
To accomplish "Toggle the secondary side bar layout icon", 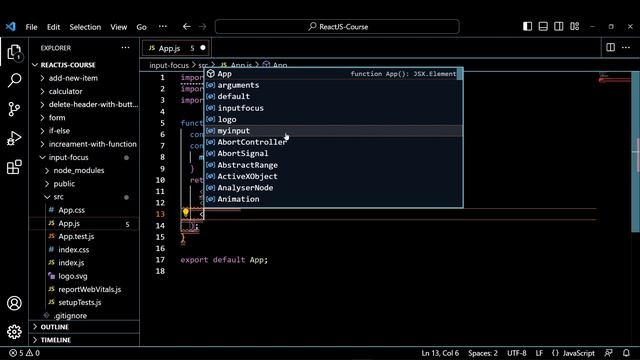I will 558,27.
